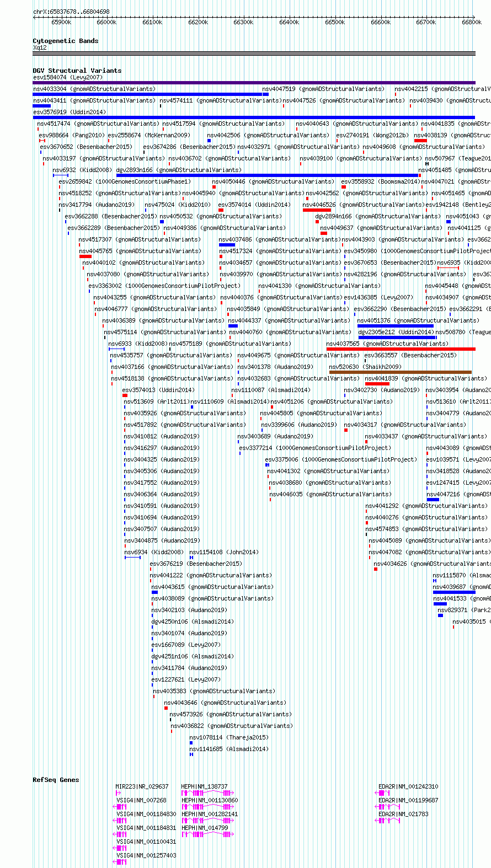
Task: Click variant esv988664 (Pang2010)
Action: (x=72, y=135)
